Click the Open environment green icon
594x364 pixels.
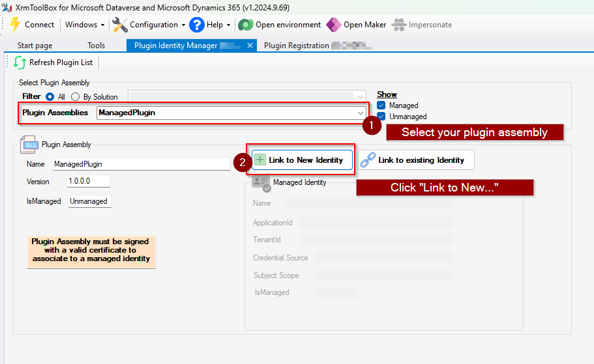click(x=245, y=25)
